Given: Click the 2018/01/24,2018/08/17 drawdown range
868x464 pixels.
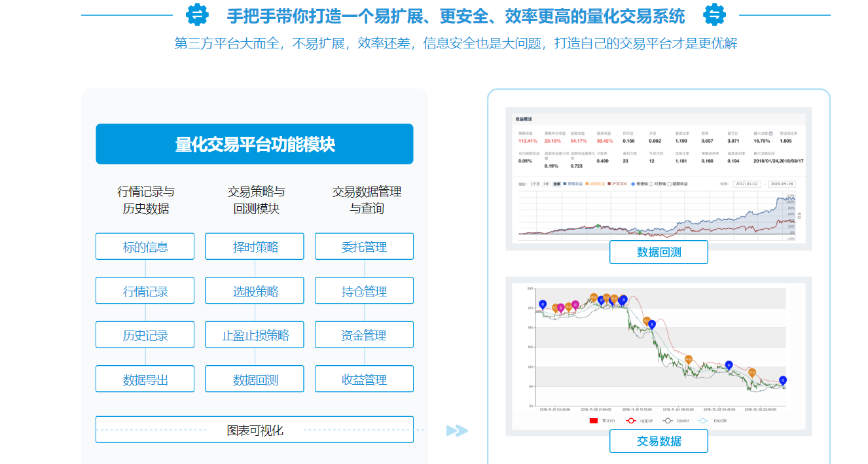Looking at the screenshot, I should click(x=778, y=161).
